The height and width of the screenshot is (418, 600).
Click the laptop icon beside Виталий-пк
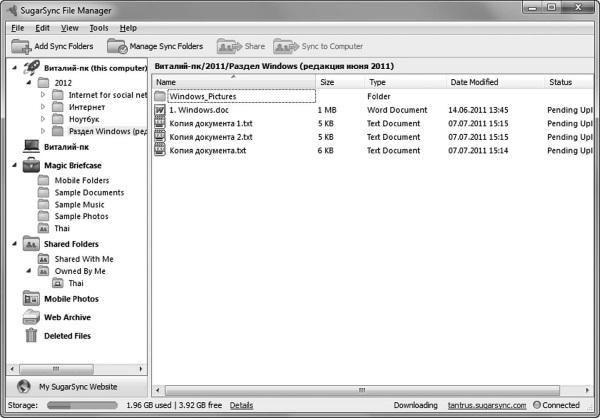click(31, 147)
